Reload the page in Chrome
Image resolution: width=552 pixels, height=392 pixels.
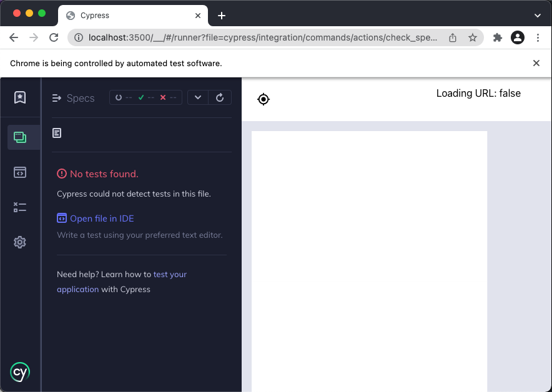54,37
